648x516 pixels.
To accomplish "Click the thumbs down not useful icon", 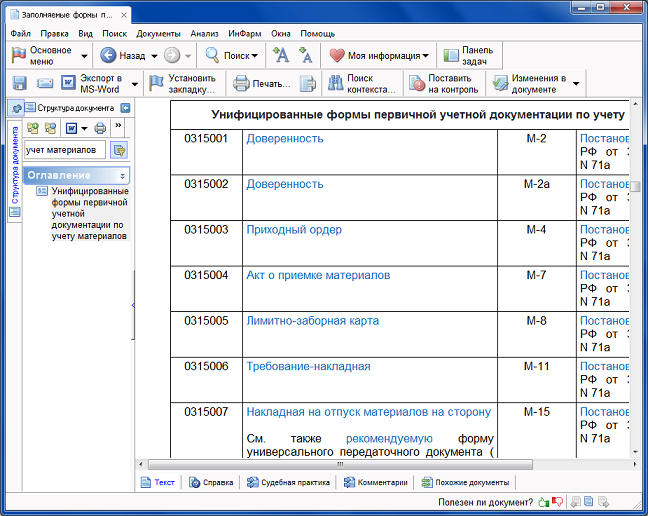I will (558, 501).
